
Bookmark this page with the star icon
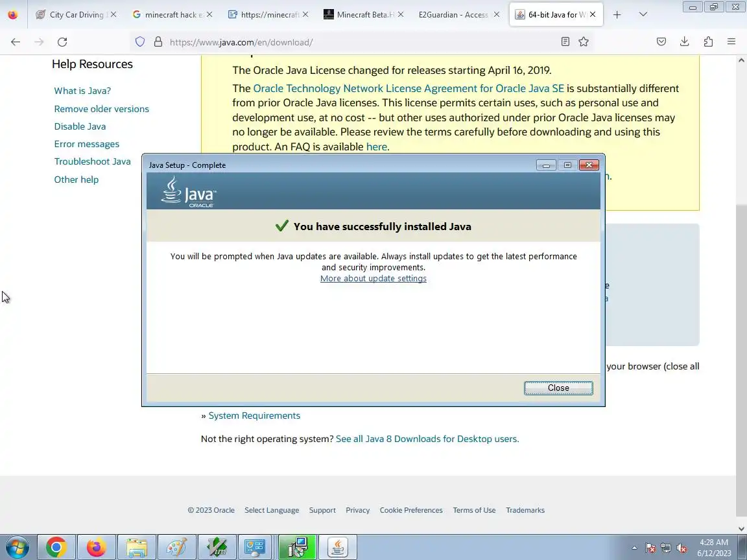(x=584, y=42)
